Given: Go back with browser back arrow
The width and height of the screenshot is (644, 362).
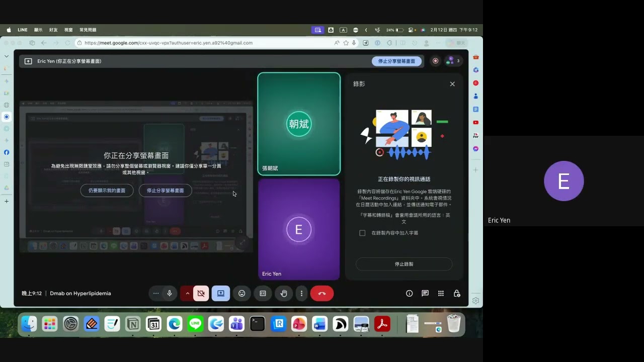Looking at the screenshot, I should (x=44, y=43).
